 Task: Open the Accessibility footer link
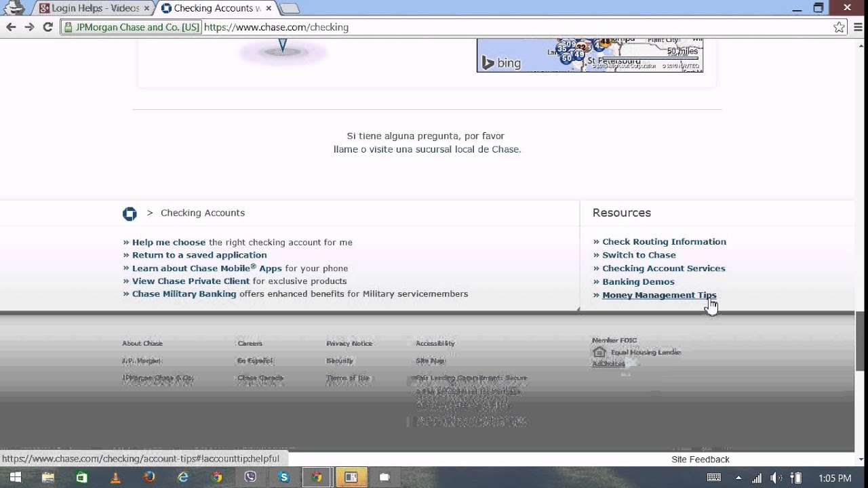435,344
